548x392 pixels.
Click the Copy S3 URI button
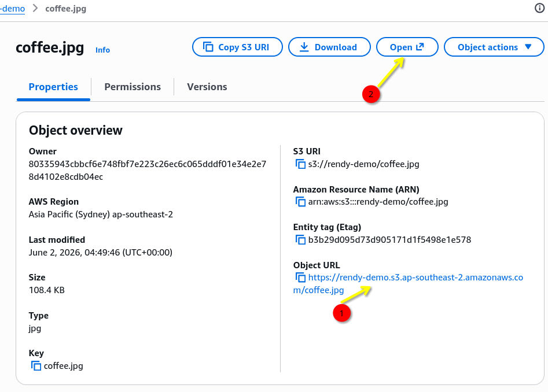(237, 47)
